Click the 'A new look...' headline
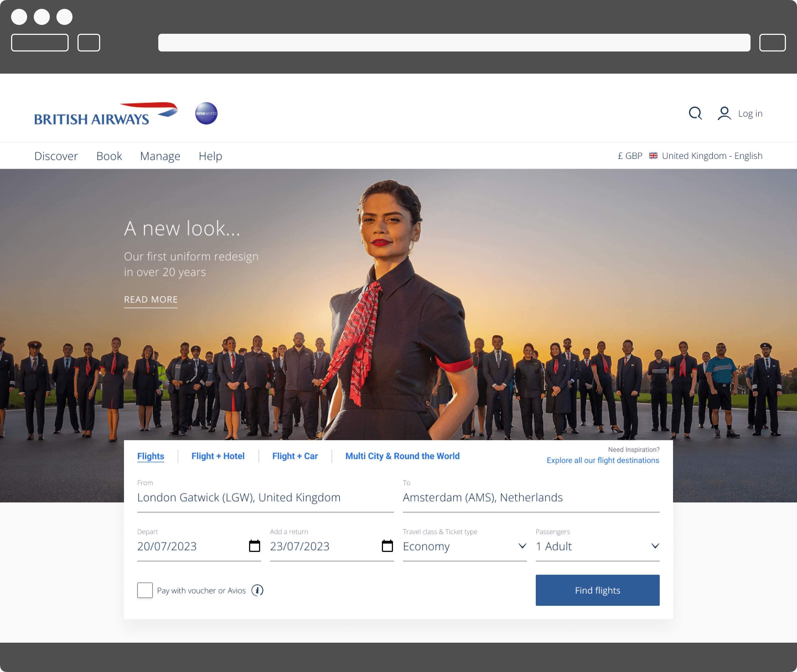This screenshot has height=672, width=797. pos(182,229)
